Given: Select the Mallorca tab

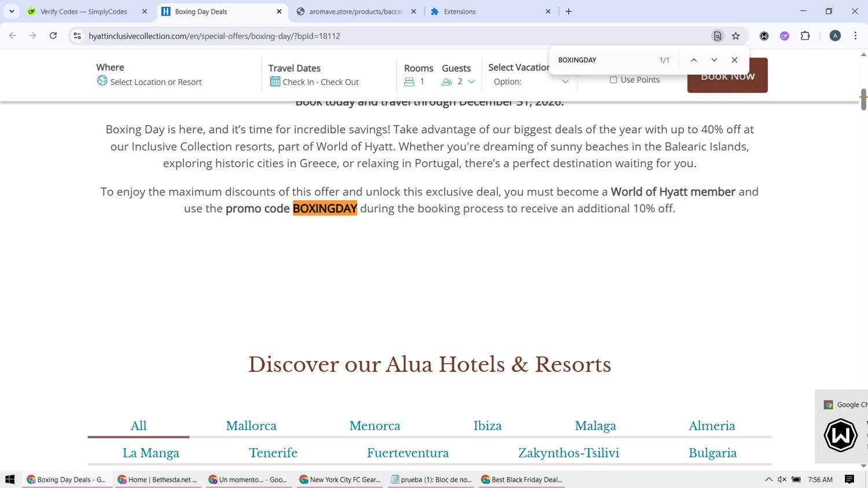Looking at the screenshot, I should click(251, 426).
